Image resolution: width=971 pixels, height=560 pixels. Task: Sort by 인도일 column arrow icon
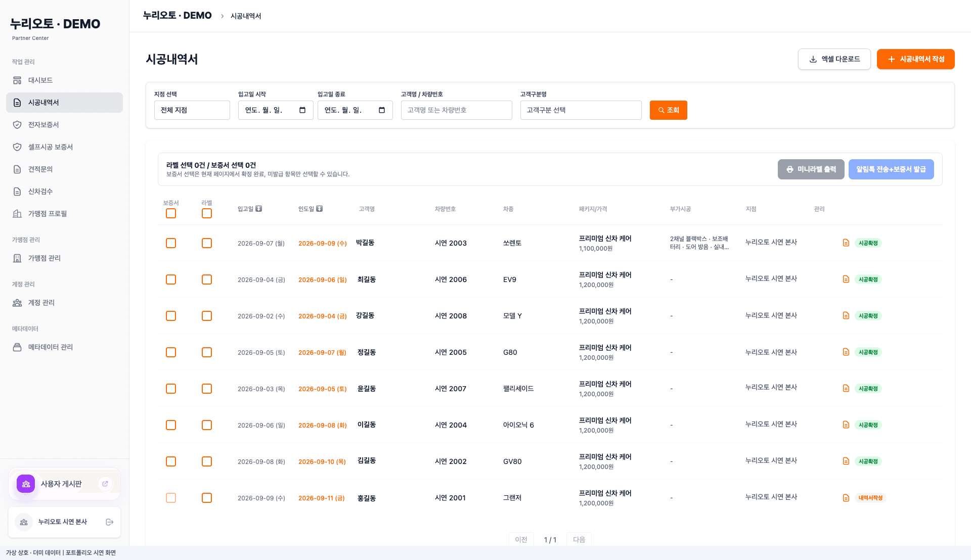tap(319, 209)
